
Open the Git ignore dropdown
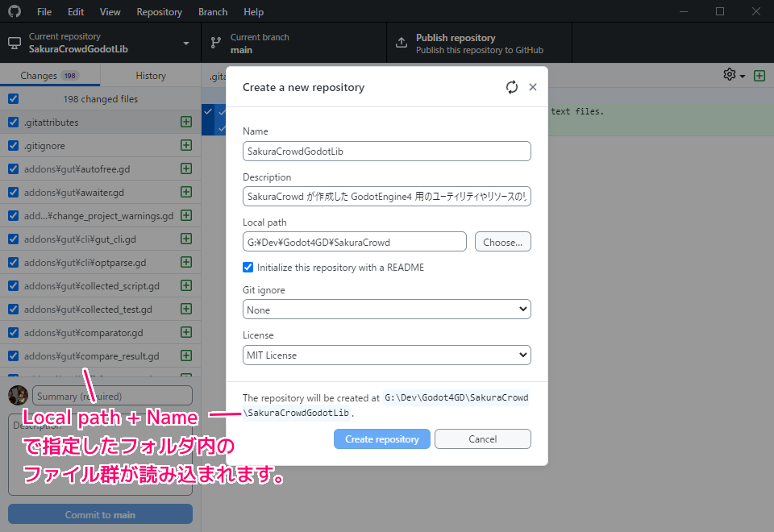point(386,310)
